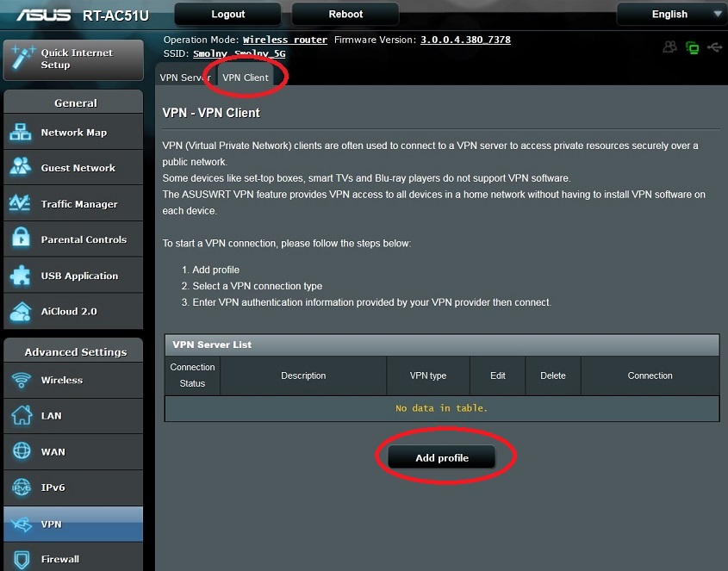The width and height of the screenshot is (728, 571).
Task: Open the Smolny SSID link
Action: (210, 54)
